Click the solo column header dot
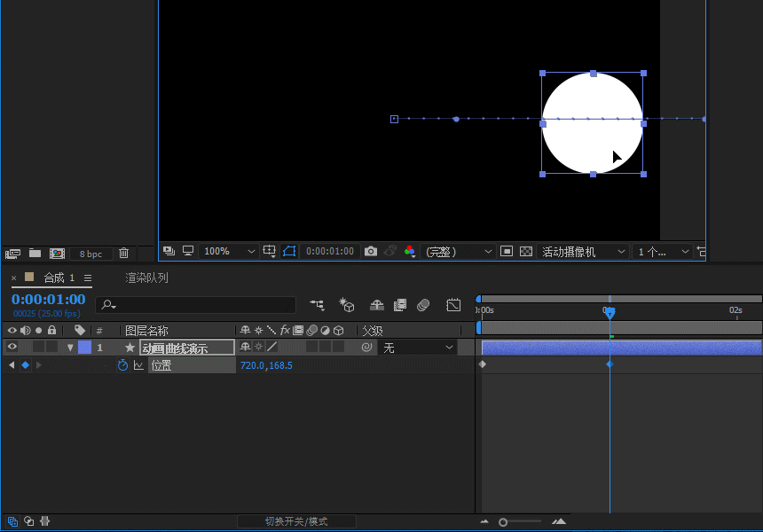The height and width of the screenshot is (532, 763). (38, 330)
